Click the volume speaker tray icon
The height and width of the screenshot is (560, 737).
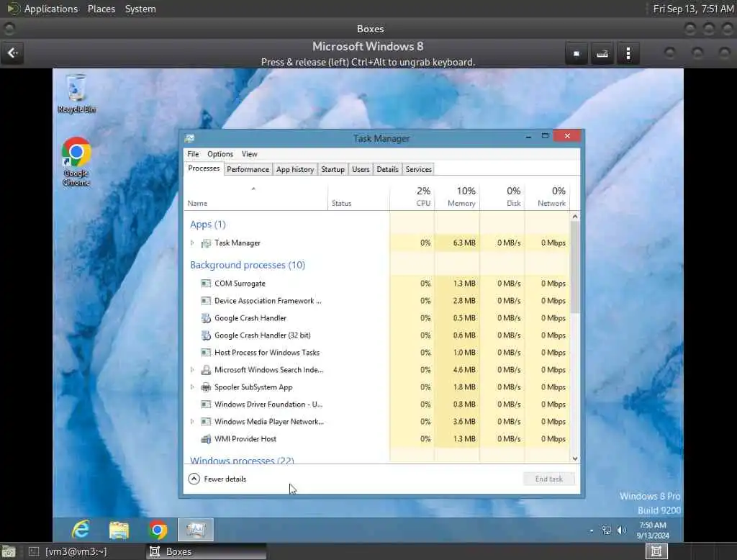621,530
